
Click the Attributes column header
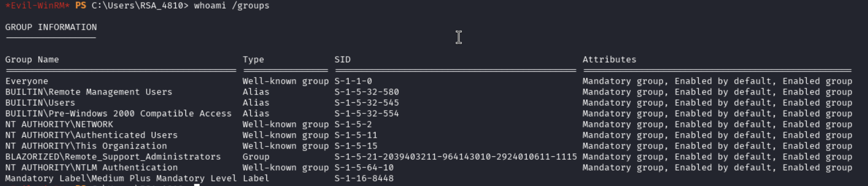(x=609, y=59)
